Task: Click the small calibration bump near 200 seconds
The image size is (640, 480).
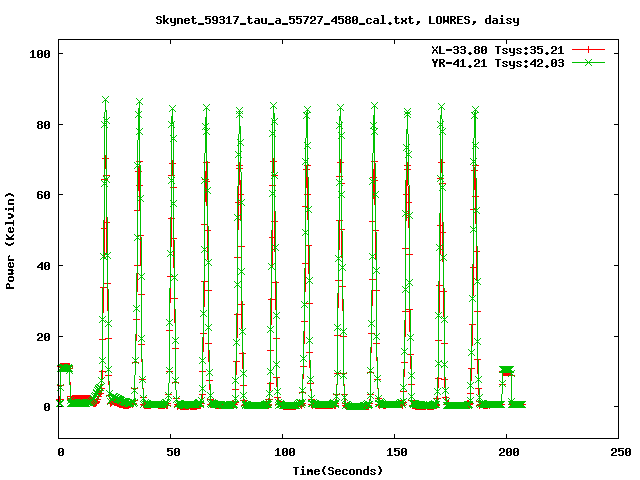Action: point(507,371)
